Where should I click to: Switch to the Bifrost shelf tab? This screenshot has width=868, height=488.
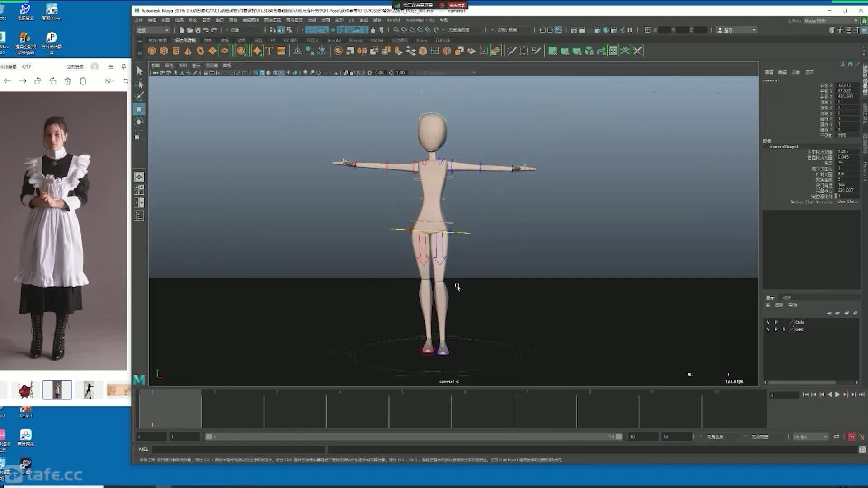coord(355,40)
